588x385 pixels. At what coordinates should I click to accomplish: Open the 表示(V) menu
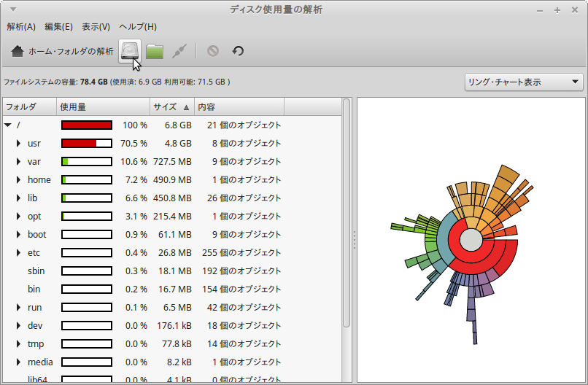pyautogui.click(x=96, y=27)
